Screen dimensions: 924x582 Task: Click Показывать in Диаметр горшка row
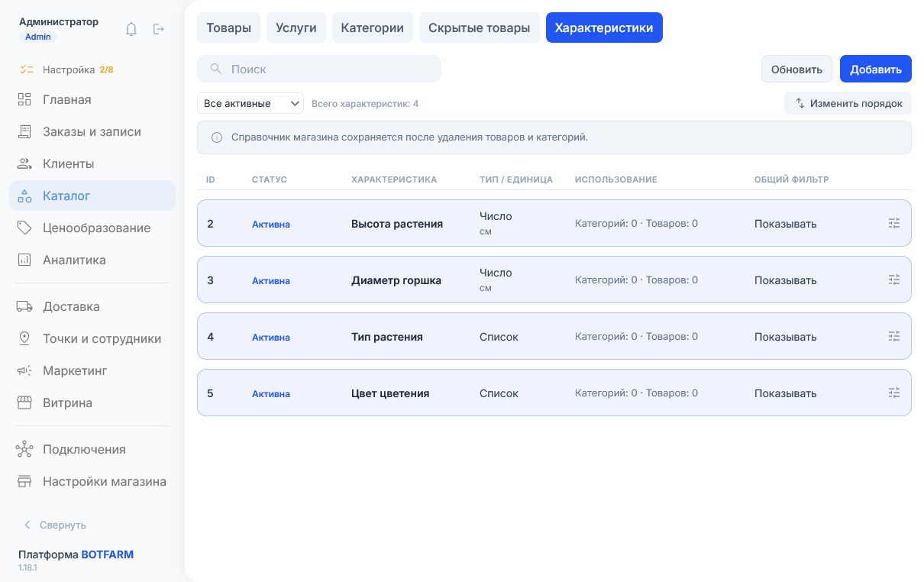[786, 280]
